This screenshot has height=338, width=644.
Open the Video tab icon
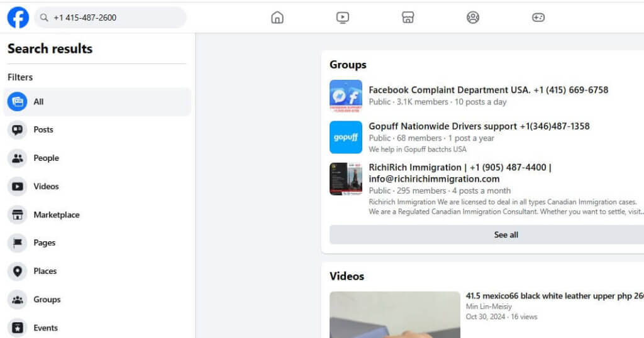(x=343, y=18)
